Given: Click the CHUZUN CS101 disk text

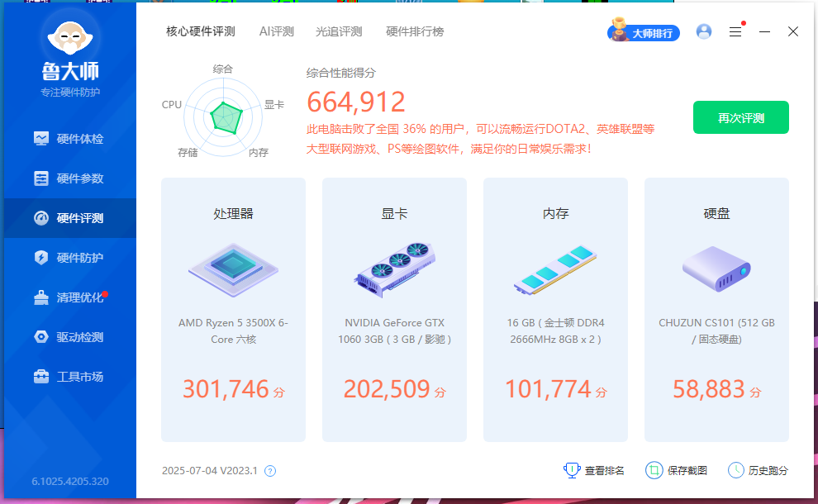Looking at the screenshot, I should point(716,330).
